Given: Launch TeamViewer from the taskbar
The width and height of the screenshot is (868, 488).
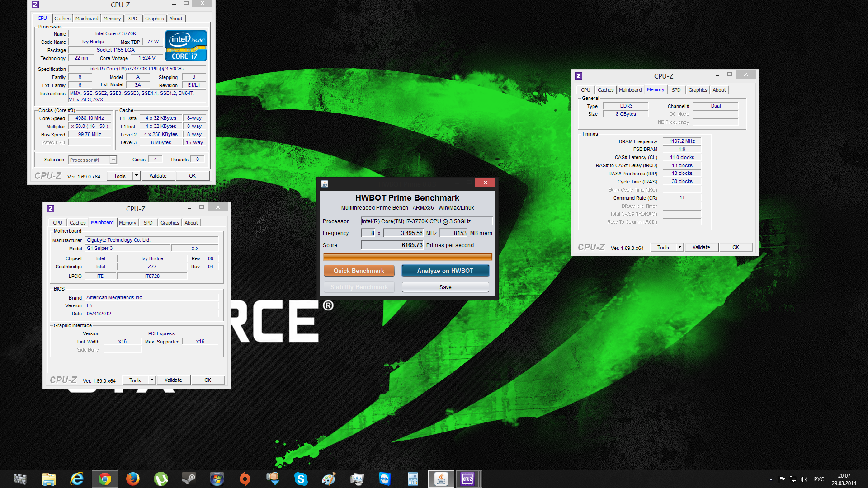Looking at the screenshot, I should [x=385, y=479].
